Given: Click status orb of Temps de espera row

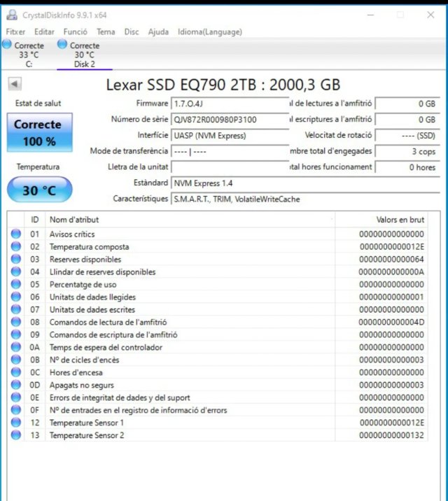Looking at the screenshot, I should (x=16, y=347).
